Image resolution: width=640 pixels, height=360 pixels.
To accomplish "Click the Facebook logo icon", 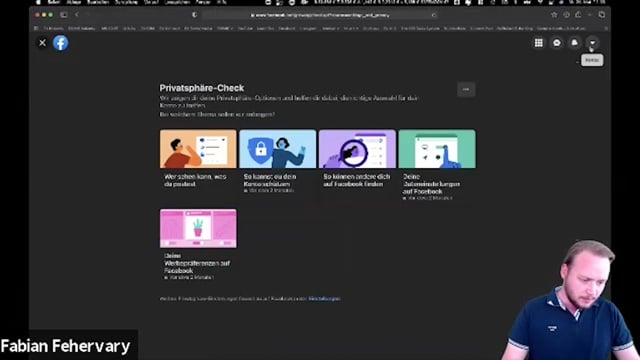I will 60,43.
